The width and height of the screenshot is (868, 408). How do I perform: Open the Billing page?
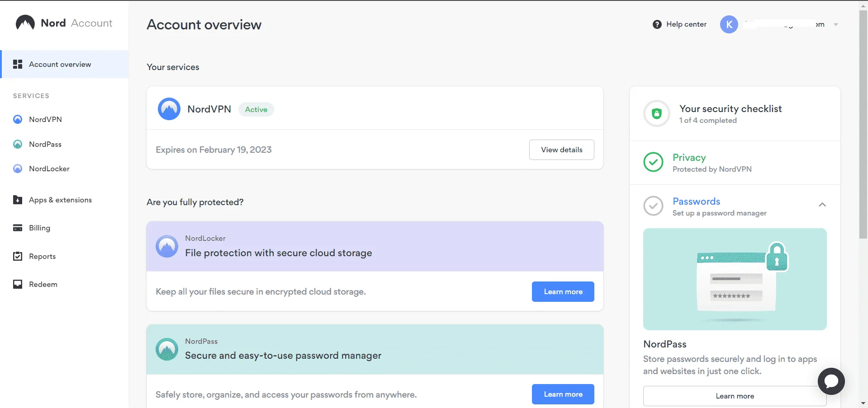tap(39, 228)
